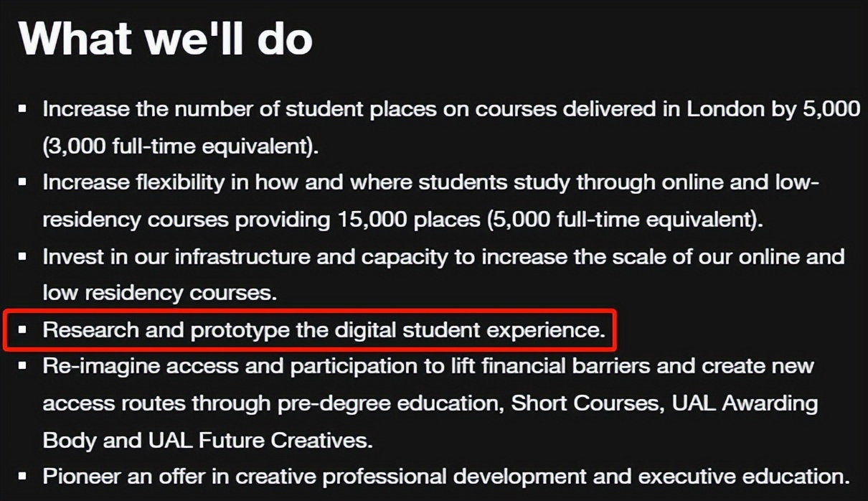
Task: Select the line about student places in London
Action: click(x=450, y=109)
